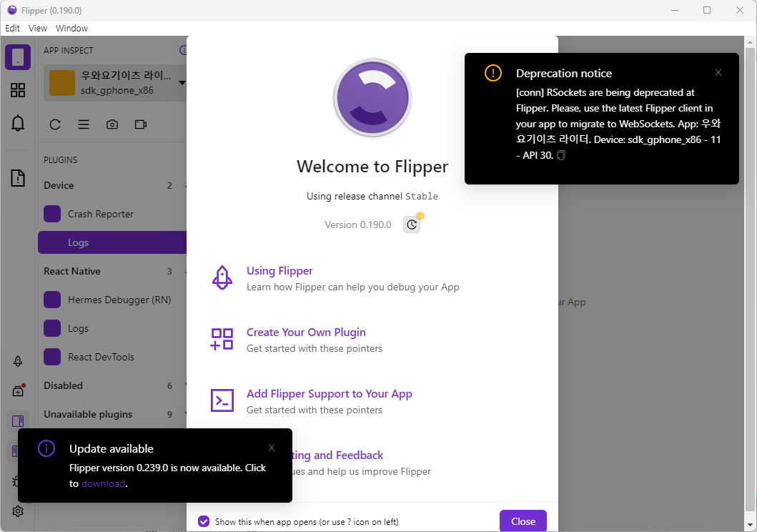757x532 pixels.
Task: Open the Flipper logs document icon
Action: pos(18,178)
